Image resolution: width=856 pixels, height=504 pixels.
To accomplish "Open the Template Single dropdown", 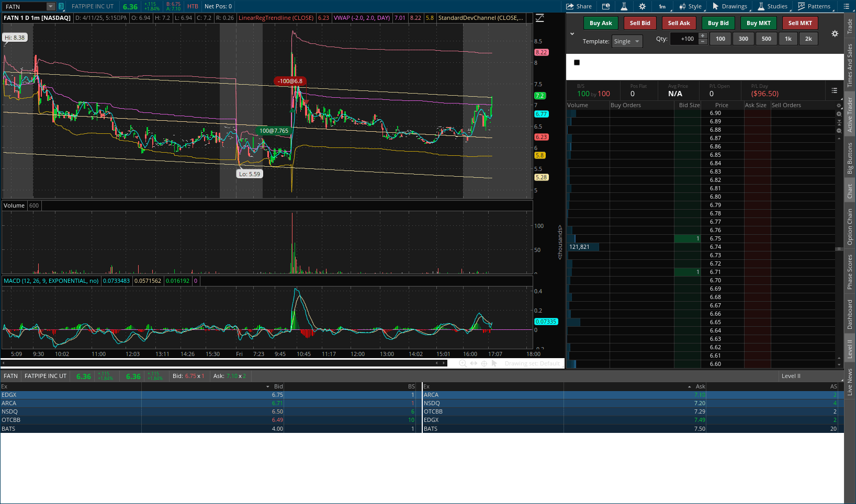I will click(x=627, y=41).
